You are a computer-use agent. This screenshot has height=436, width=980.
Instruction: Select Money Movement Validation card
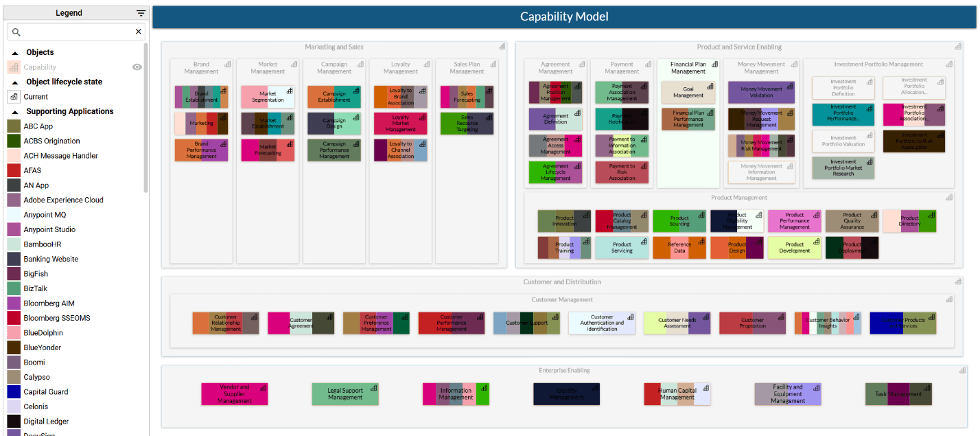762,93
